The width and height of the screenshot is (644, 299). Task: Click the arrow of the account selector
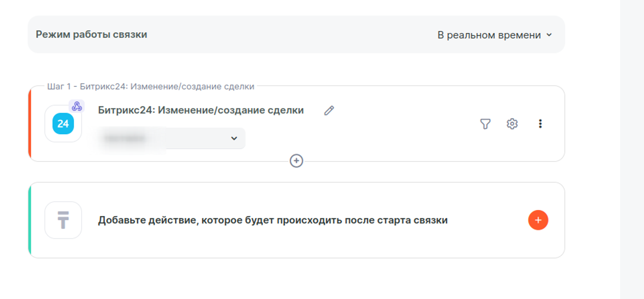(234, 138)
